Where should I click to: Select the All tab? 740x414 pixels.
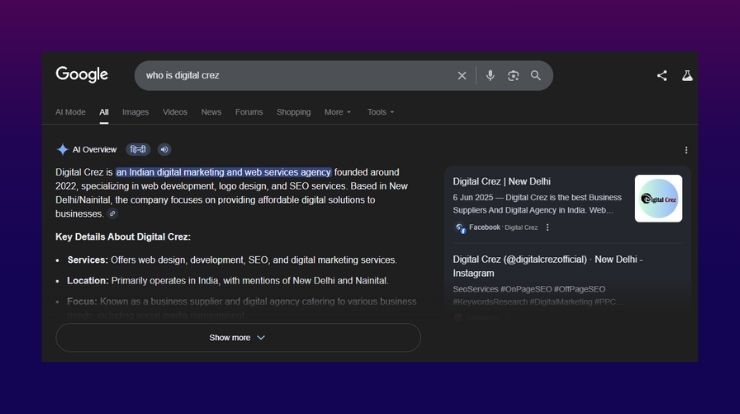pyautogui.click(x=104, y=112)
